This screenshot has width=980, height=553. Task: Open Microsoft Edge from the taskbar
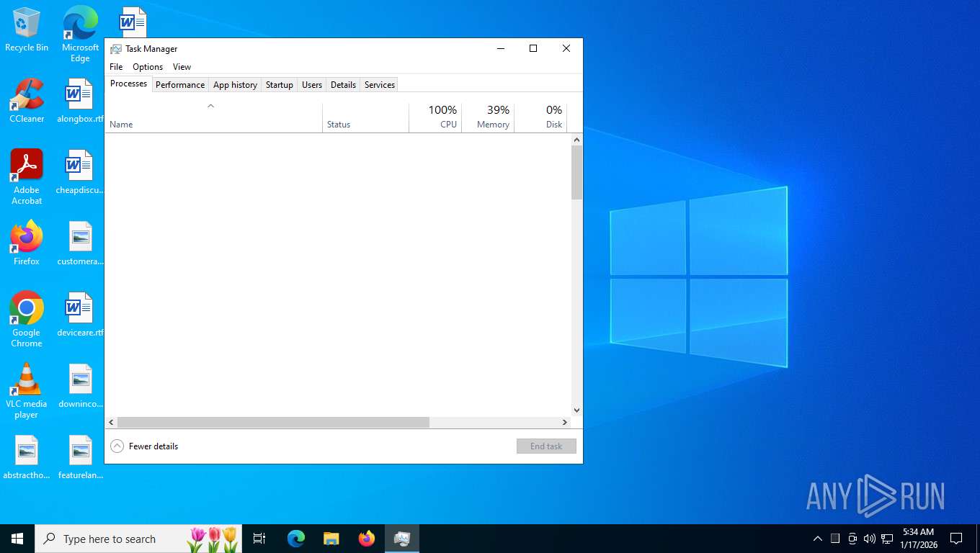295,539
